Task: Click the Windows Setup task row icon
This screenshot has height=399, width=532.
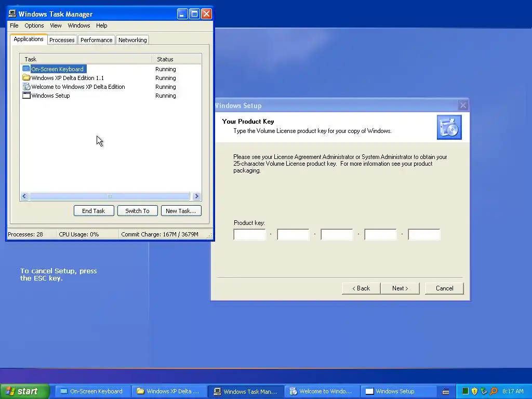Action: (x=26, y=96)
